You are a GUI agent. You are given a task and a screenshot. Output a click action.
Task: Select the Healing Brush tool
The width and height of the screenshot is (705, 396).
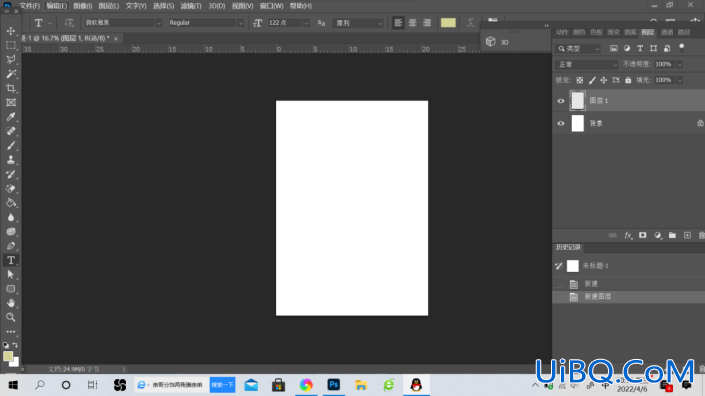click(11, 131)
